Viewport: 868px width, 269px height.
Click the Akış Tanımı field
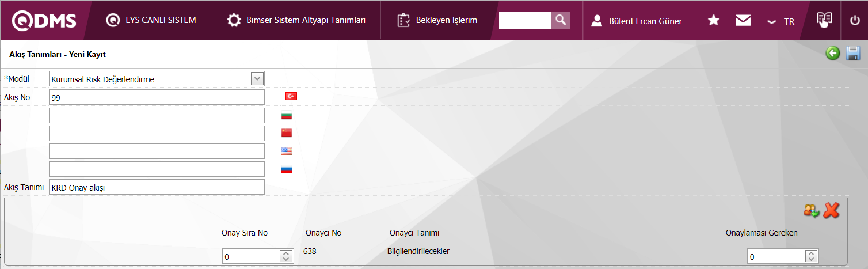pyautogui.click(x=157, y=187)
